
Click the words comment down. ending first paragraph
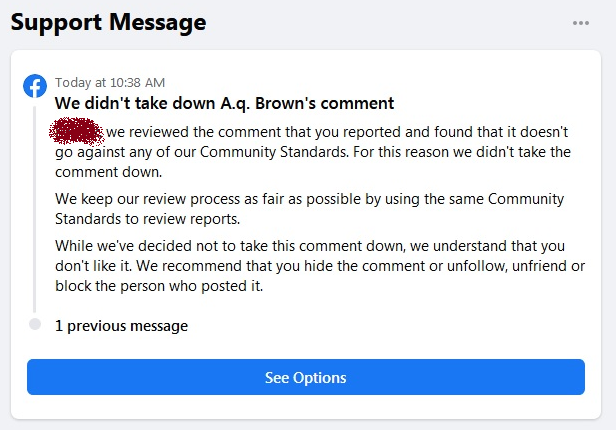108,172
